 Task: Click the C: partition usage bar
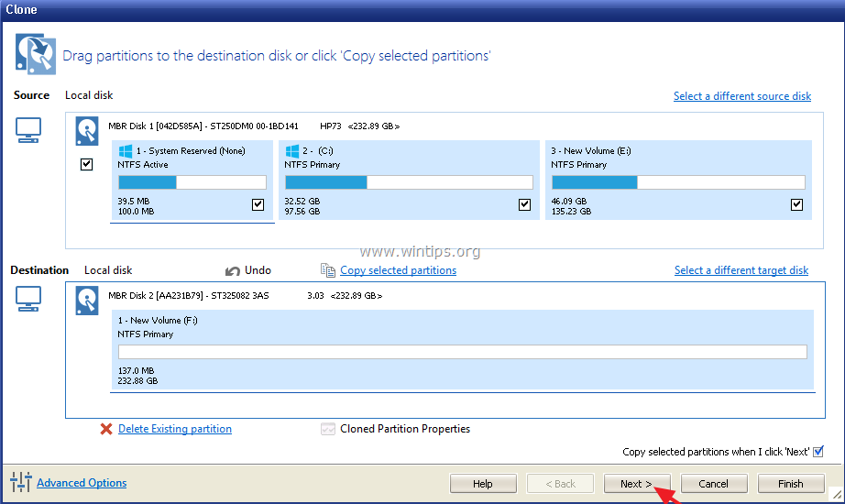coord(409,182)
